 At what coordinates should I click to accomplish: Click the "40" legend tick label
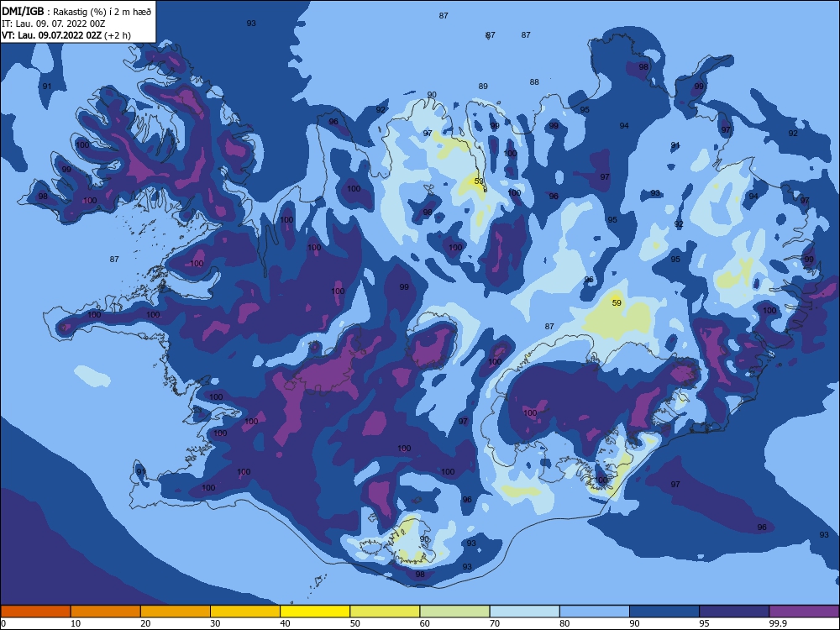tap(285, 623)
